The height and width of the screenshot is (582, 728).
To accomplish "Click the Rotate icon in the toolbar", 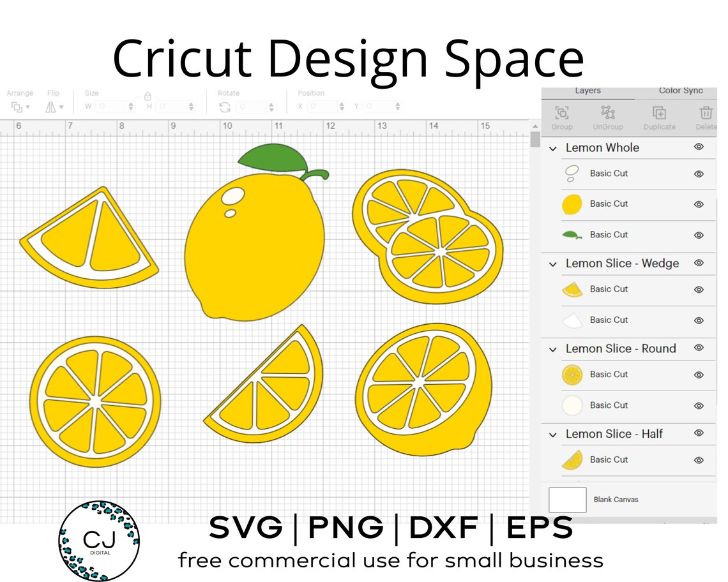I will click(x=224, y=107).
